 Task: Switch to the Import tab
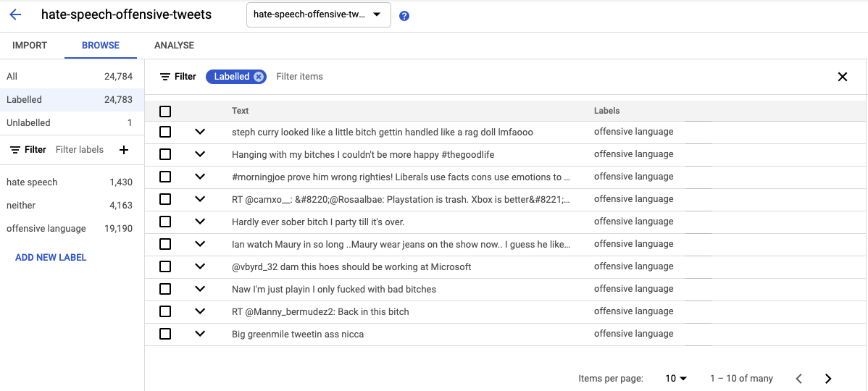(x=30, y=46)
